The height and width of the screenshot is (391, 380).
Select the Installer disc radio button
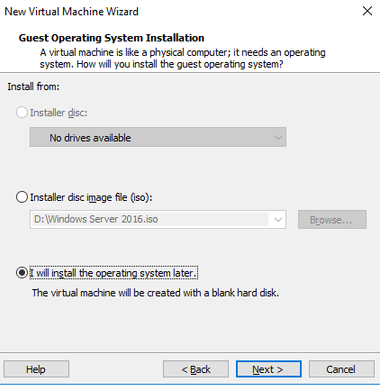(x=22, y=112)
